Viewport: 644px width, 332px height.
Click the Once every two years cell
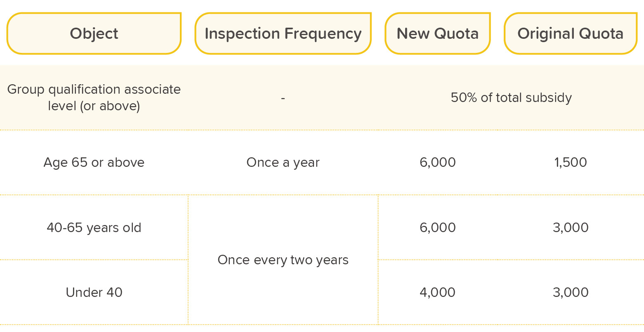(x=283, y=260)
